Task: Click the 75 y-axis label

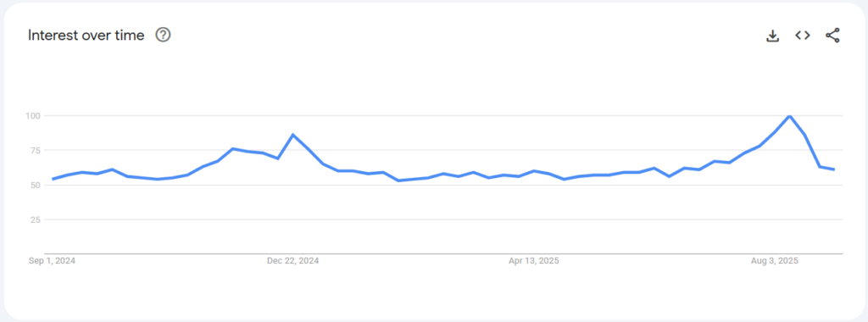Action: (37, 151)
